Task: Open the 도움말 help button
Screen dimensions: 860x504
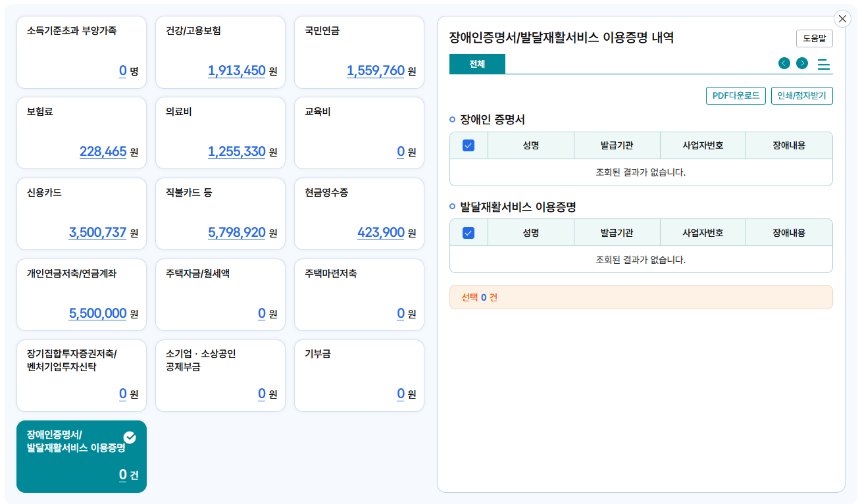Action: click(815, 38)
